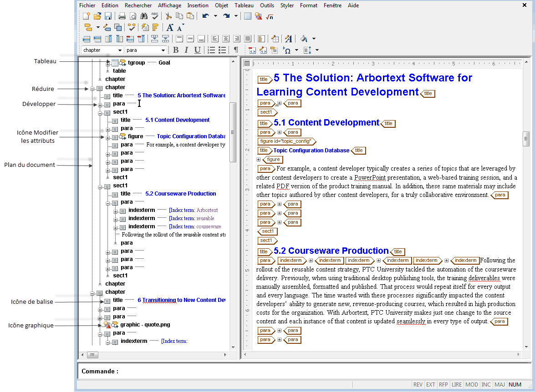Paste using the clipboard icon
Image resolution: width=535 pixels, height=392 pixels.
pyautogui.click(x=190, y=16)
